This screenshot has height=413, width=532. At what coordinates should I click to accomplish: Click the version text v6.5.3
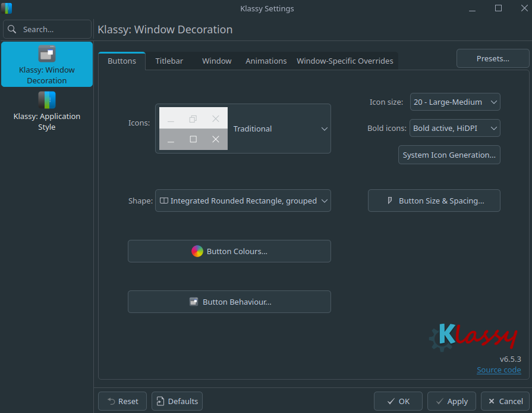pyautogui.click(x=510, y=359)
